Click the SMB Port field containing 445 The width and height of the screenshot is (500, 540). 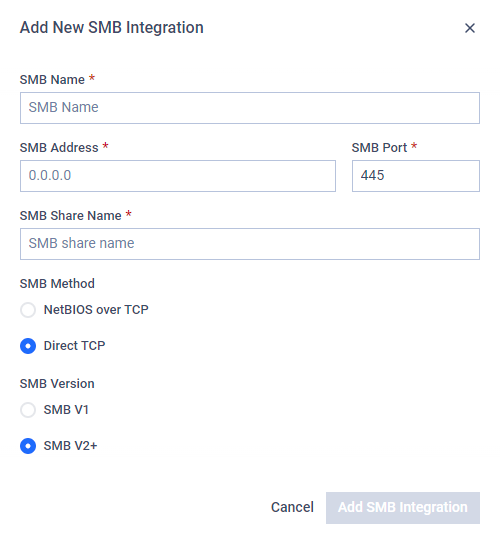coord(416,176)
